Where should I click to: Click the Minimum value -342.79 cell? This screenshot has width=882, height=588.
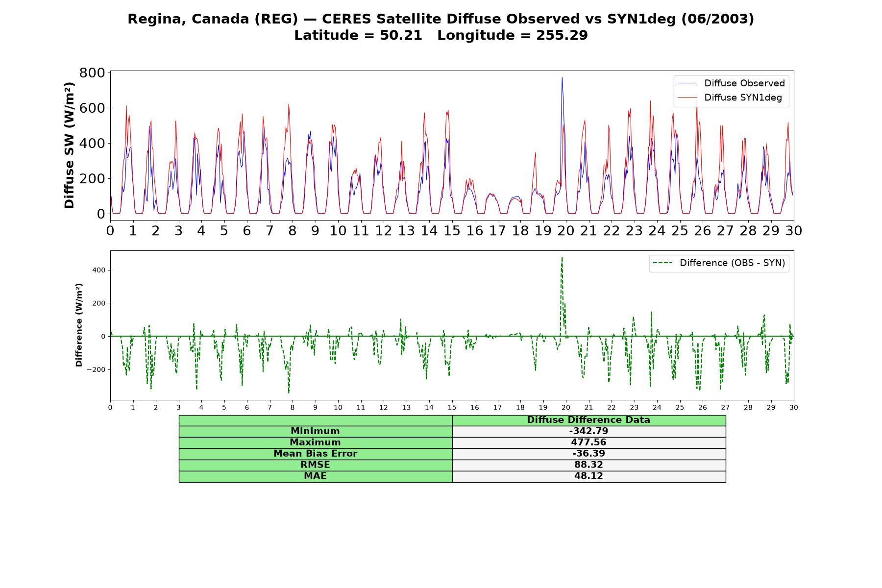pos(588,431)
